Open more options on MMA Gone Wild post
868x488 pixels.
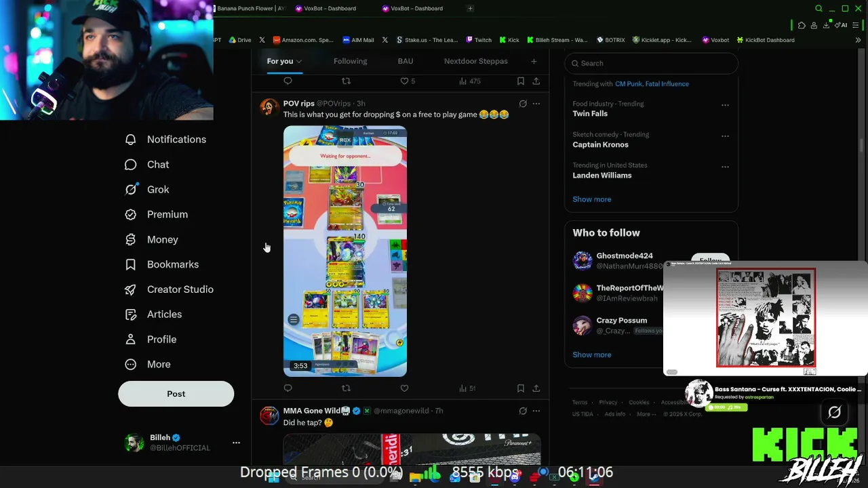(x=536, y=411)
